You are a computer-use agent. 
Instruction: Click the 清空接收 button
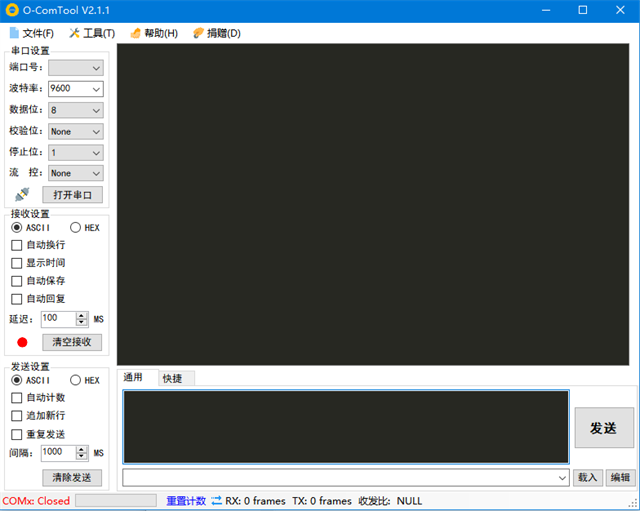[72, 342]
